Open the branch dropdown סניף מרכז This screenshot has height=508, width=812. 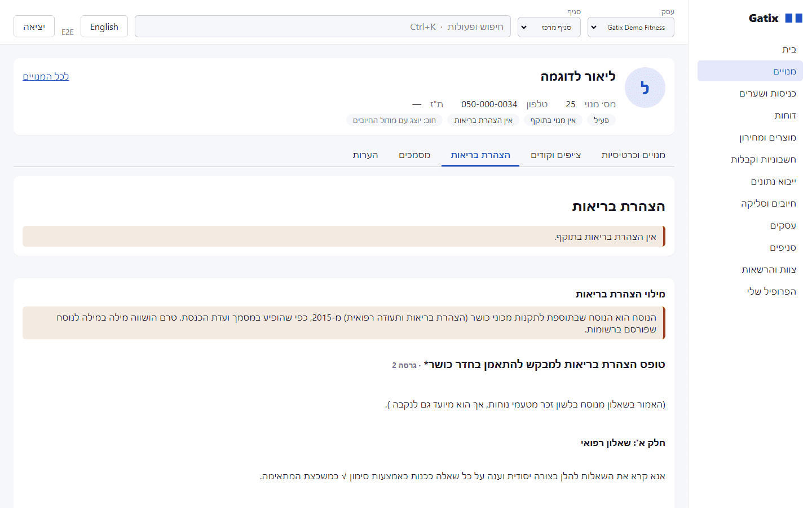pyautogui.click(x=549, y=27)
